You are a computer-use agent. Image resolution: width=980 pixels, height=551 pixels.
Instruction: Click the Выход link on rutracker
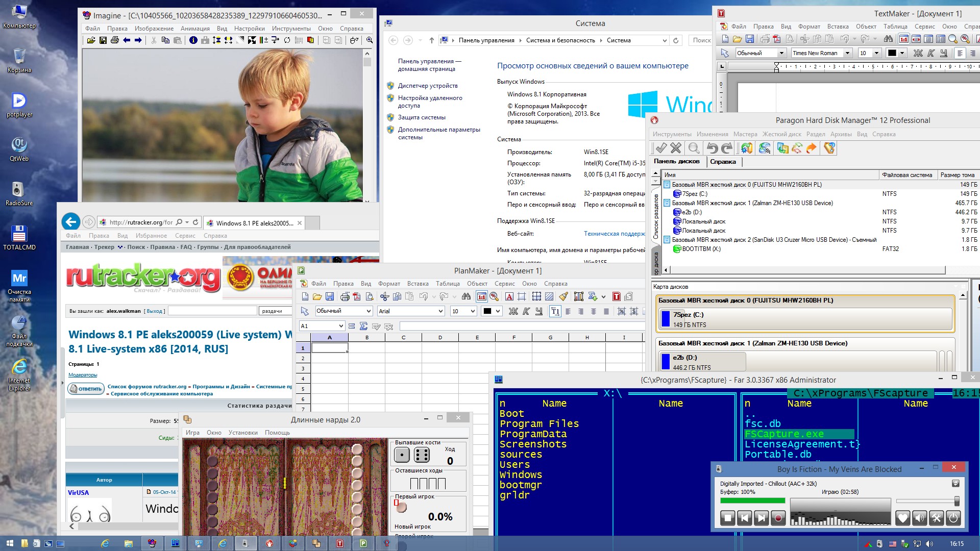pos(154,311)
